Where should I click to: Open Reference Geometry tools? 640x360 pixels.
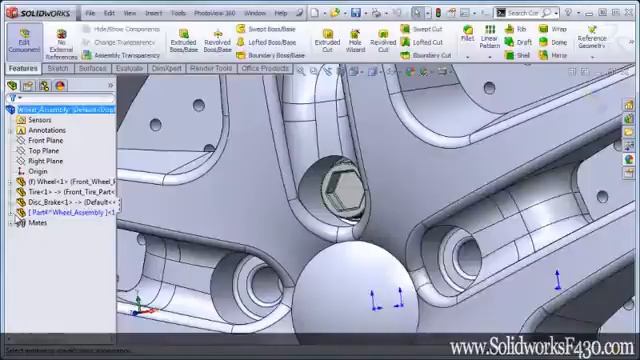coord(592,37)
